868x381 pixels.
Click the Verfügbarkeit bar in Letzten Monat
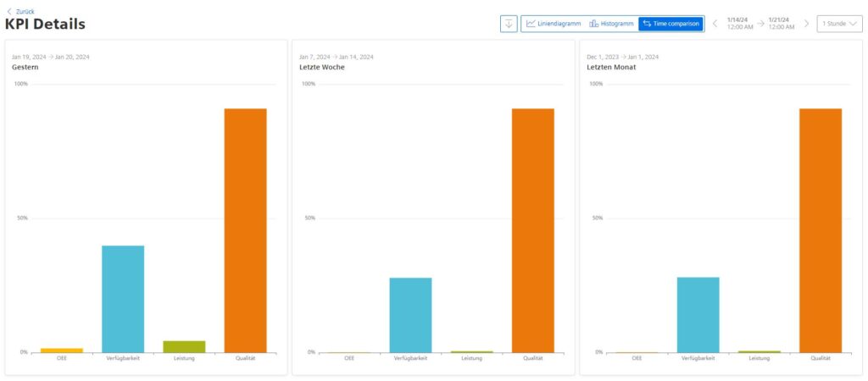(x=698, y=314)
